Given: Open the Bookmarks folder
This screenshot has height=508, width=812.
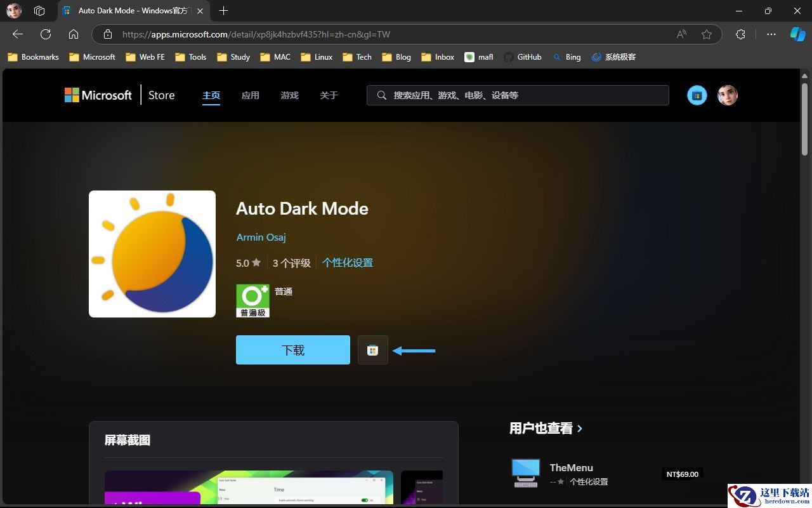Looking at the screenshot, I should click(33, 57).
